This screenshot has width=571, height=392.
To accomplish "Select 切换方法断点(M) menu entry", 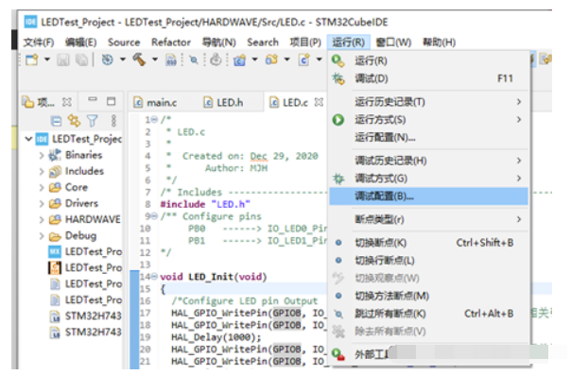I will coord(428,296).
